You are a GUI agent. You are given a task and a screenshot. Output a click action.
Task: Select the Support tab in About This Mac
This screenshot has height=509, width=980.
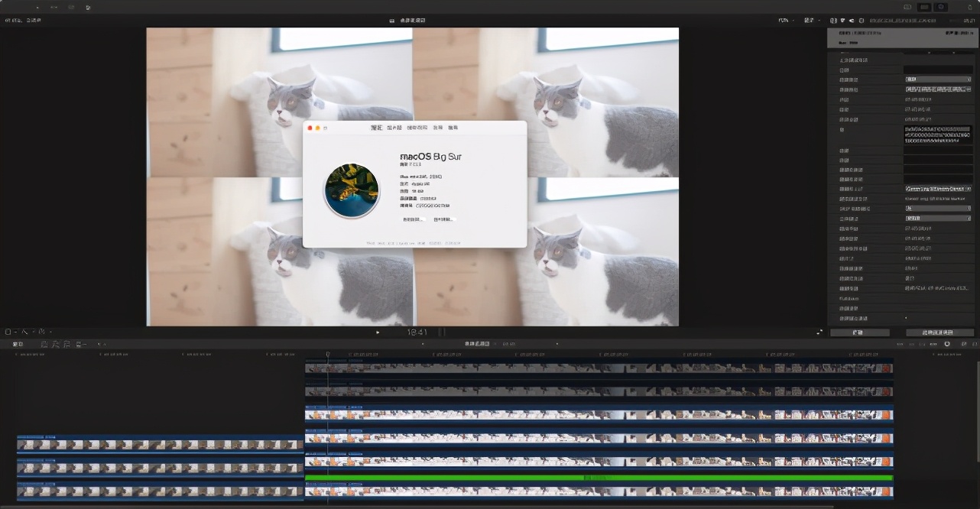pyautogui.click(x=438, y=128)
